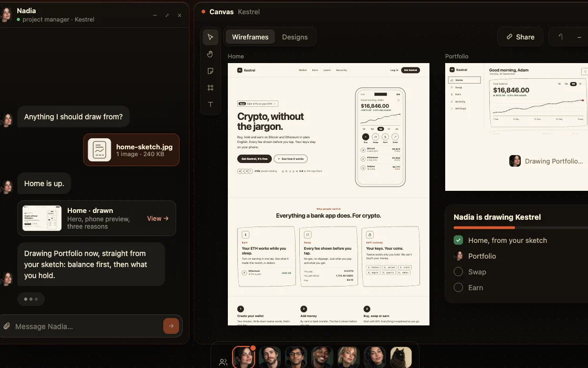
Task: Click Activity in the Portfolio wireframe sidebar
Action: point(460,101)
